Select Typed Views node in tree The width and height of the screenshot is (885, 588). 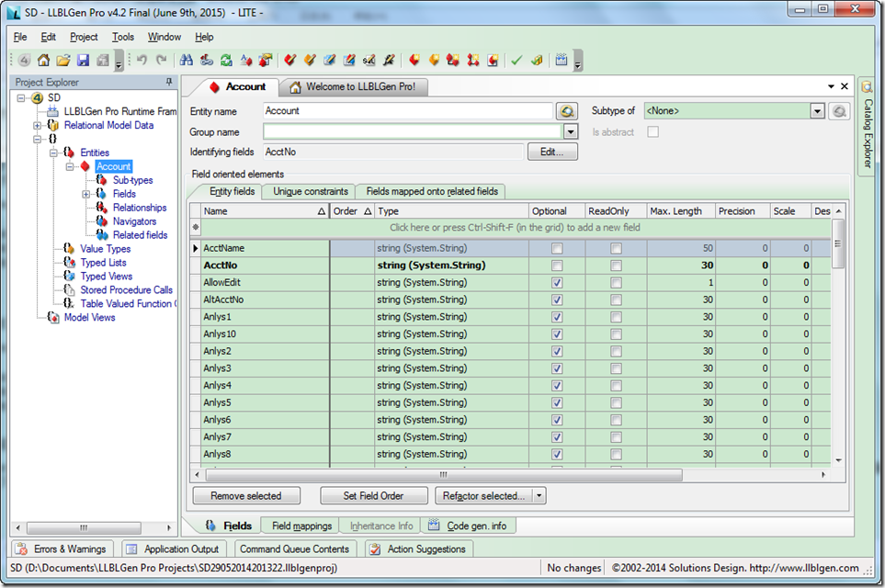[106, 277]
